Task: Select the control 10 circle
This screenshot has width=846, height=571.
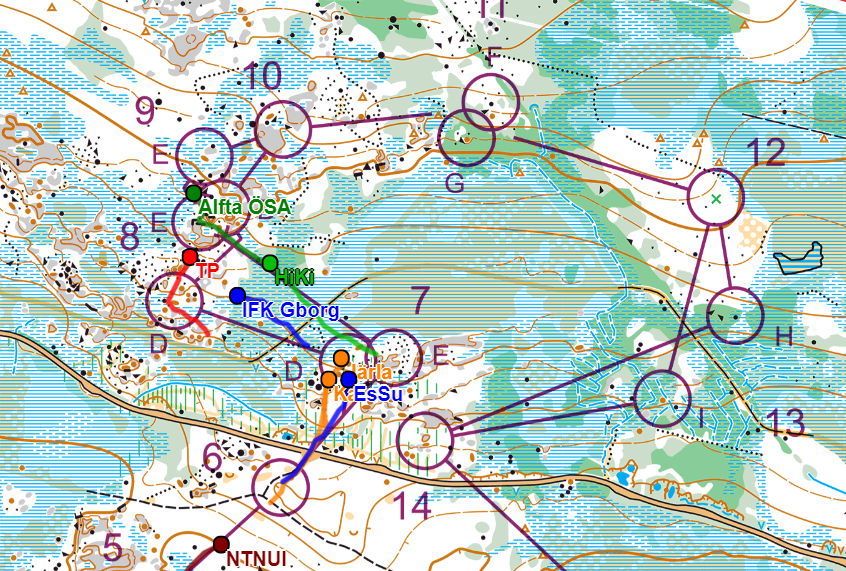Action: (x=285, y=129)
